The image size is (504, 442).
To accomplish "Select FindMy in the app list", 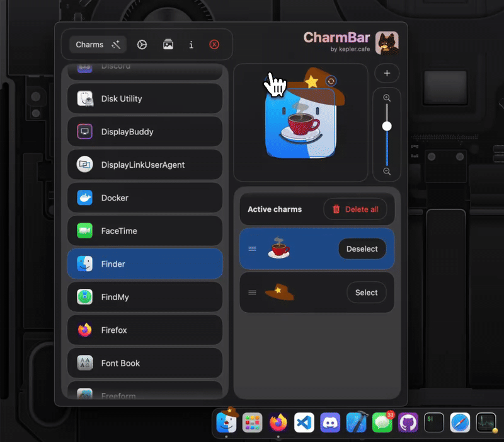I will point(145,297).
